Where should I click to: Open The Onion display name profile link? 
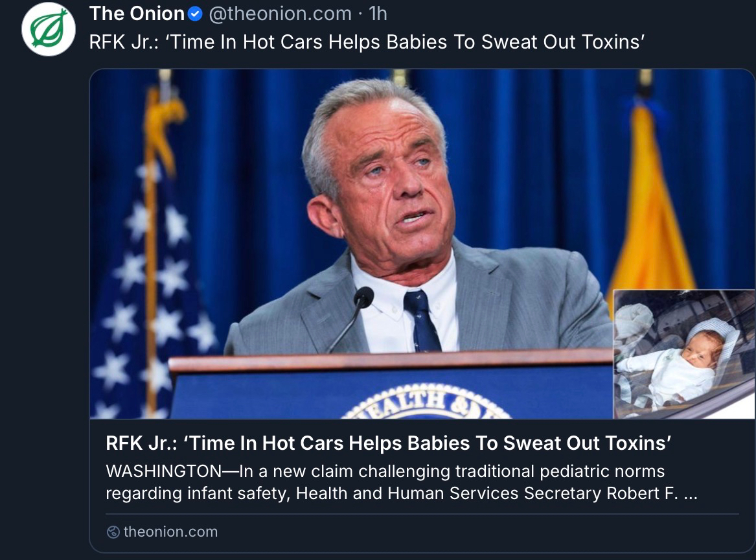pyautogui.click(x=137, y=14)
